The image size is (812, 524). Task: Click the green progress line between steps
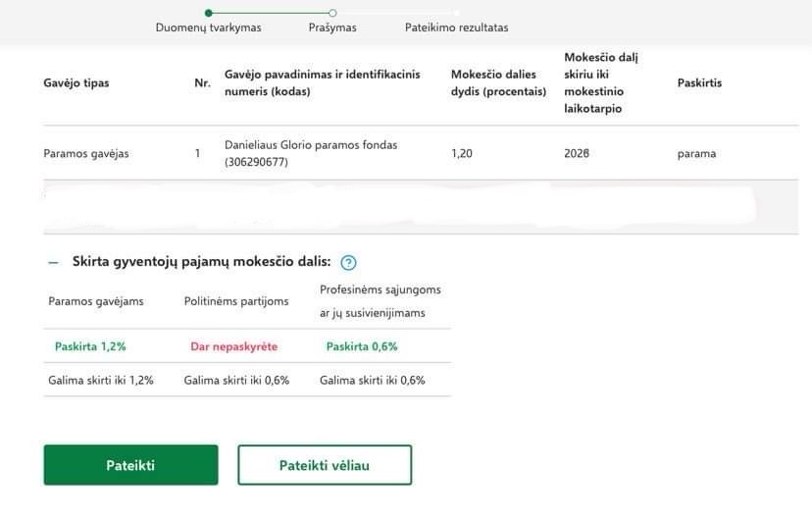[x=270, y=13]
